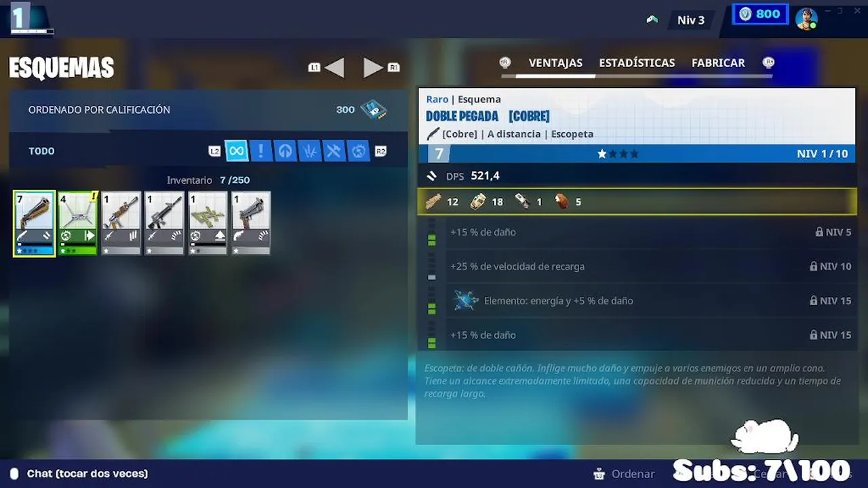Click the L1 bumper button indicator

tap(314, 67)
